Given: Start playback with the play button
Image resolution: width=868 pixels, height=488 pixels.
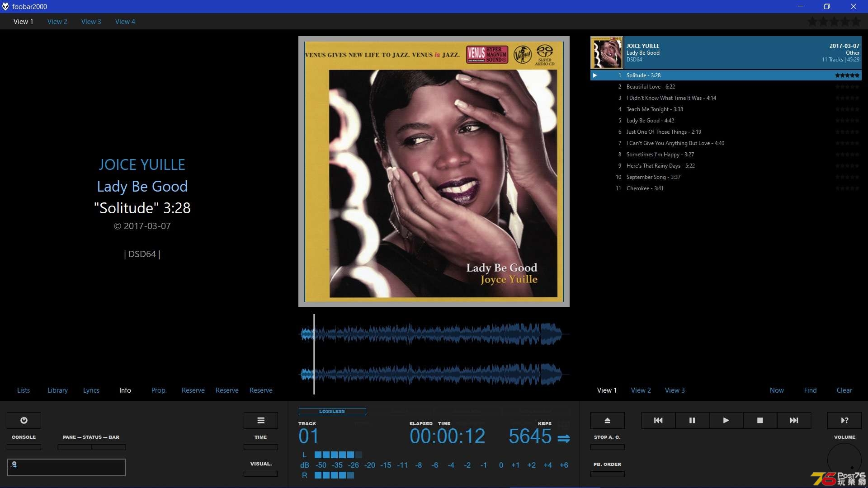Looking at the screenshot, I should coord(726,420).
